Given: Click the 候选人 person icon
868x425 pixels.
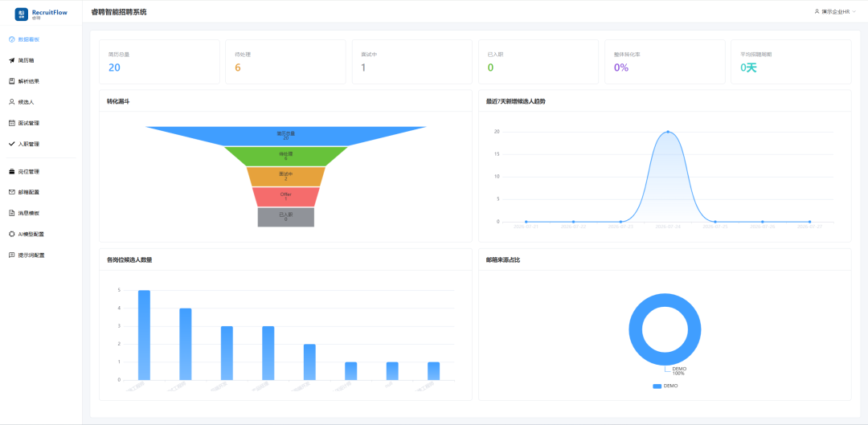Looking at the screenshot, I should pyautogui.click(x=12, y=102).
